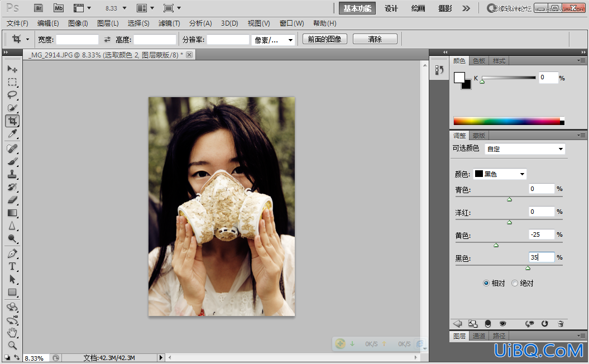Select the 3D Camera Orbit tool
The height and width of the screenshot is (364, 589).
(12, 320)
